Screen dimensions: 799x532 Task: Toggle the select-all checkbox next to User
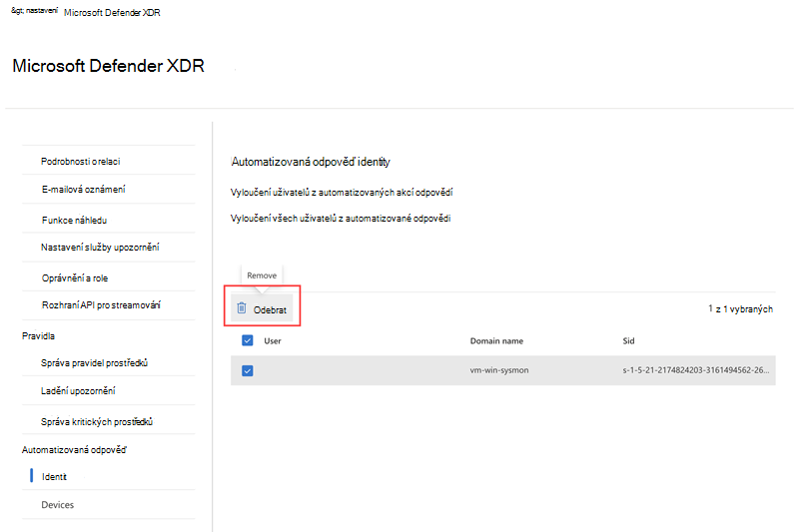point(247,340)
